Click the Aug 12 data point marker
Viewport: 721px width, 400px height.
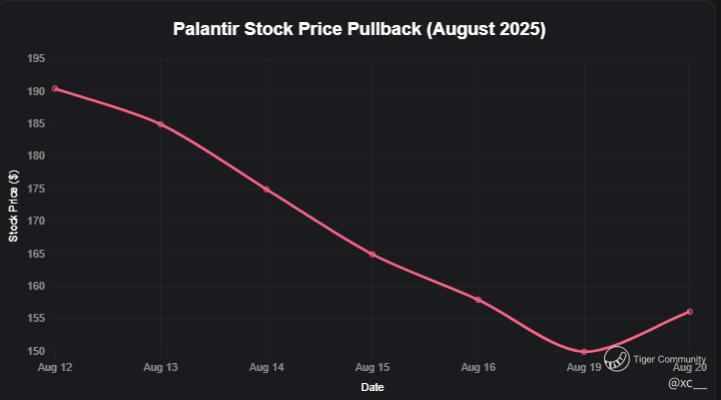pos(54,89)
